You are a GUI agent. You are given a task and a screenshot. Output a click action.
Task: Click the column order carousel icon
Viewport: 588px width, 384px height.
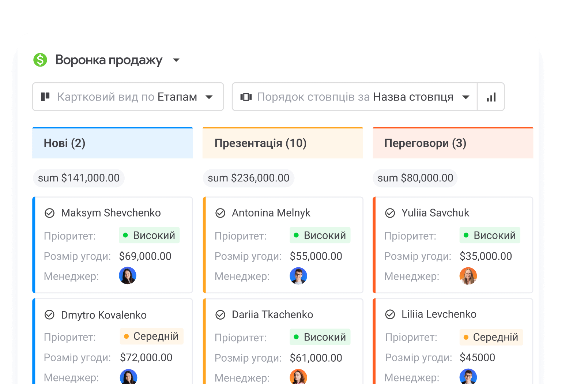(x=246, y=97)
